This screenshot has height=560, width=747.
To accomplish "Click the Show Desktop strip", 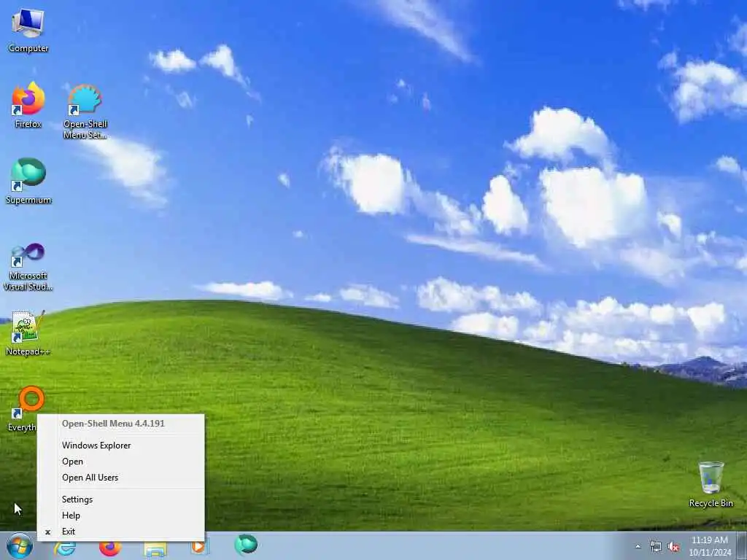I will pos(743,545).
